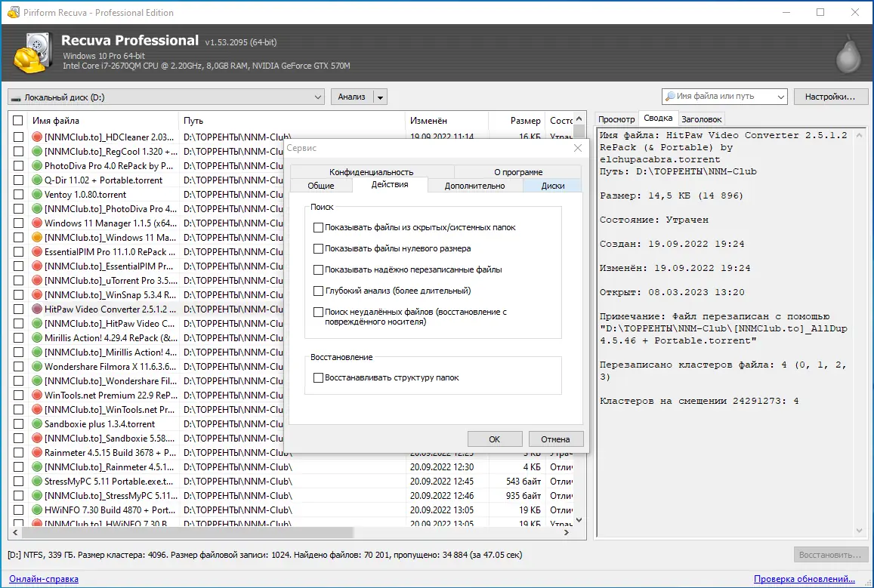This screenshot has height=588, width=874.
Task: Sort by Изменён column header
Action: (446, 120)
